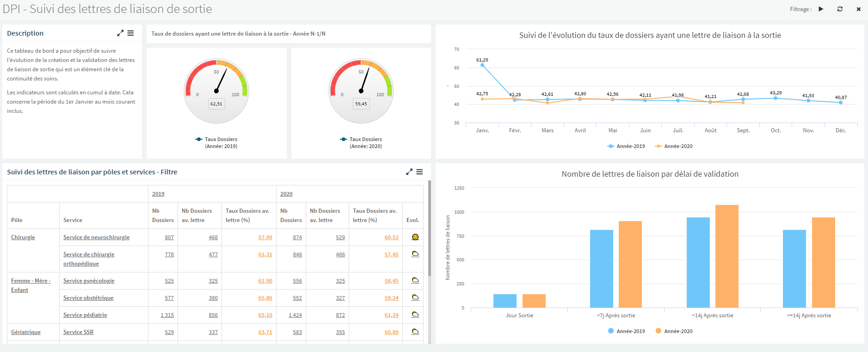Toggle Année-2019 series in line chart legend
Viewport: 868px width, 352px height.
coord(626,146)
